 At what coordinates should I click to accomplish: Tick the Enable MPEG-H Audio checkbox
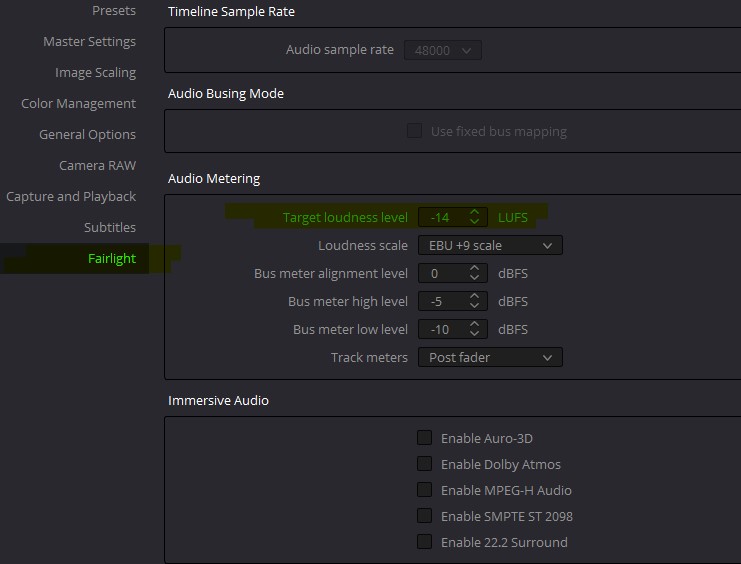click(425, 490)
